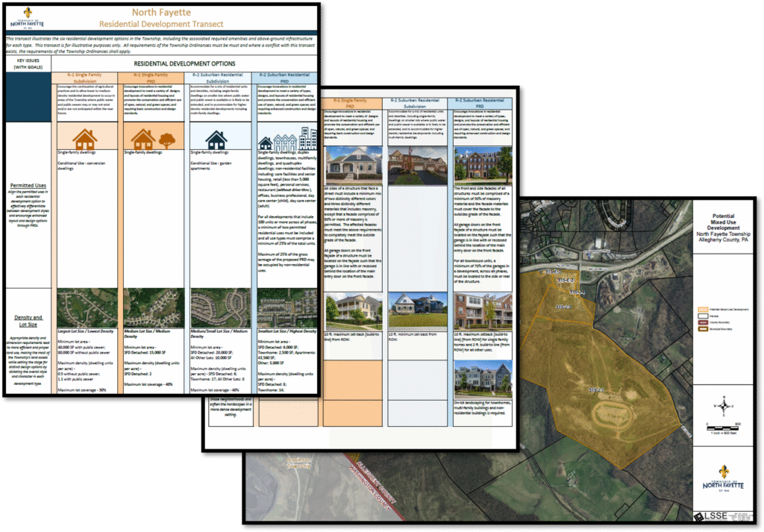Click the Potential Mixed Use Development legend swatch

tap(702, 308)
